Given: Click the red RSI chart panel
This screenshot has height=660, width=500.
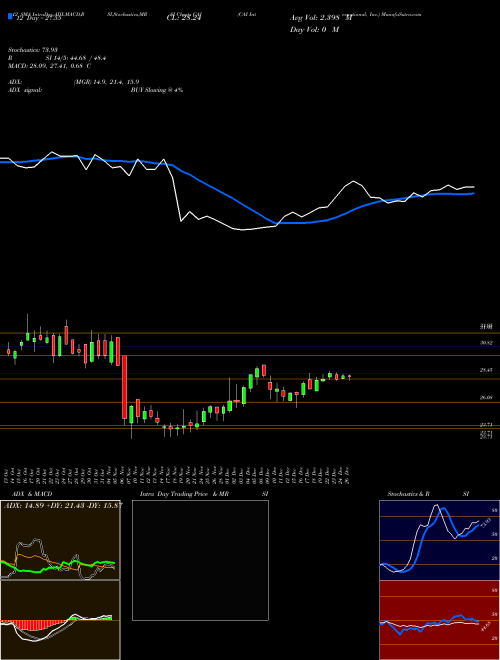Looking at the screenshot, I should point(439,620).
